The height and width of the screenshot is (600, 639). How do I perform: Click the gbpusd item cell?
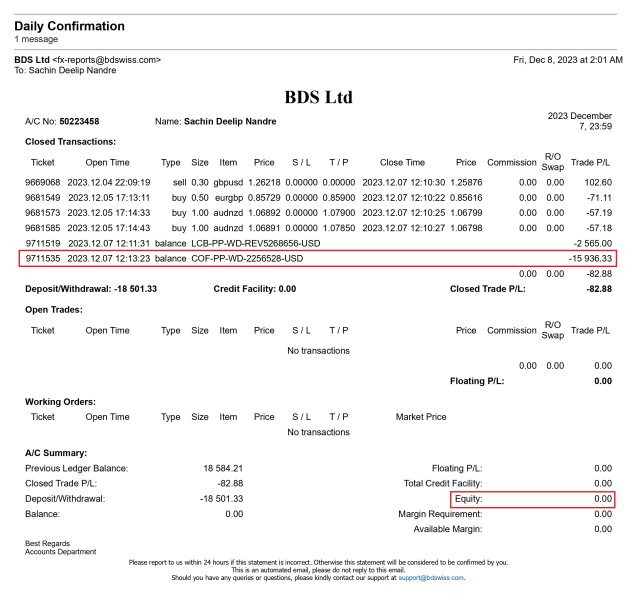228,182
